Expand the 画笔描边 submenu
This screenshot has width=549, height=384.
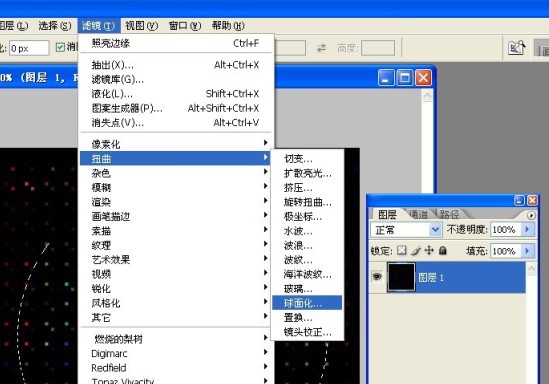tap(175, 216)
